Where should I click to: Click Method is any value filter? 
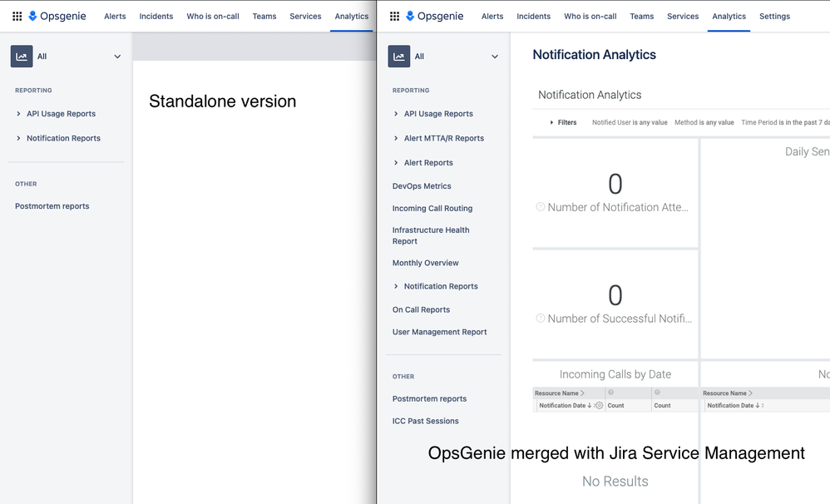click(x=704, y=122)
